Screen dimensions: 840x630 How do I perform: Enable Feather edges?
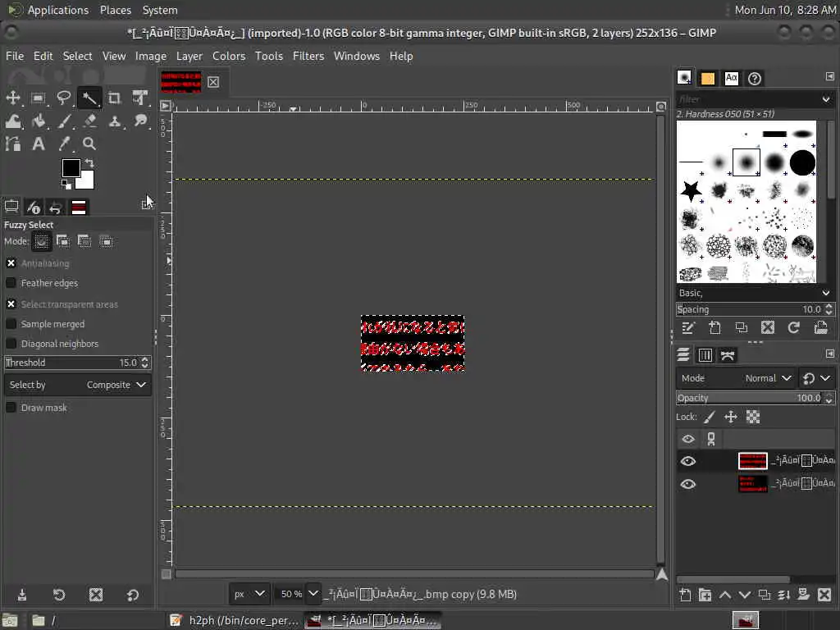[x=11, y=283]
